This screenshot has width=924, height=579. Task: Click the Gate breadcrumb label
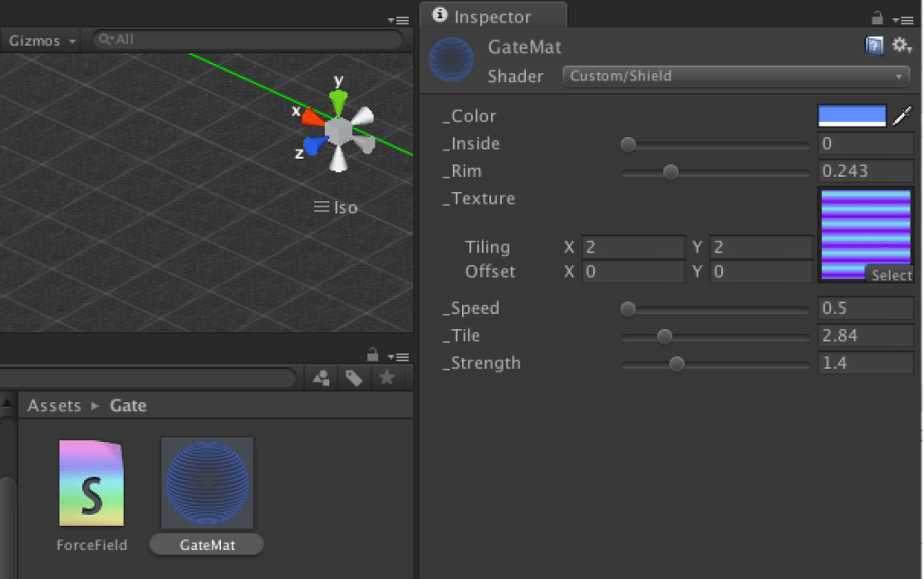coord(128,405)
